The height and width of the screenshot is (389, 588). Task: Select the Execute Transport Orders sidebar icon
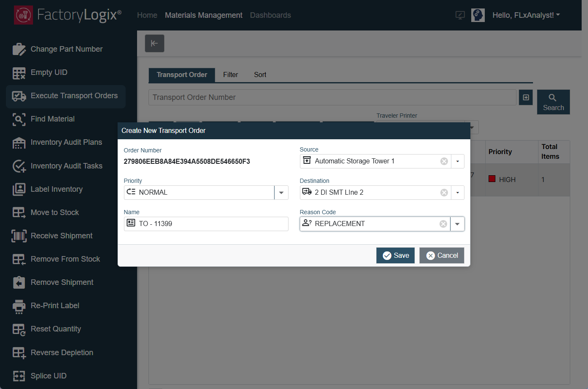19,96
